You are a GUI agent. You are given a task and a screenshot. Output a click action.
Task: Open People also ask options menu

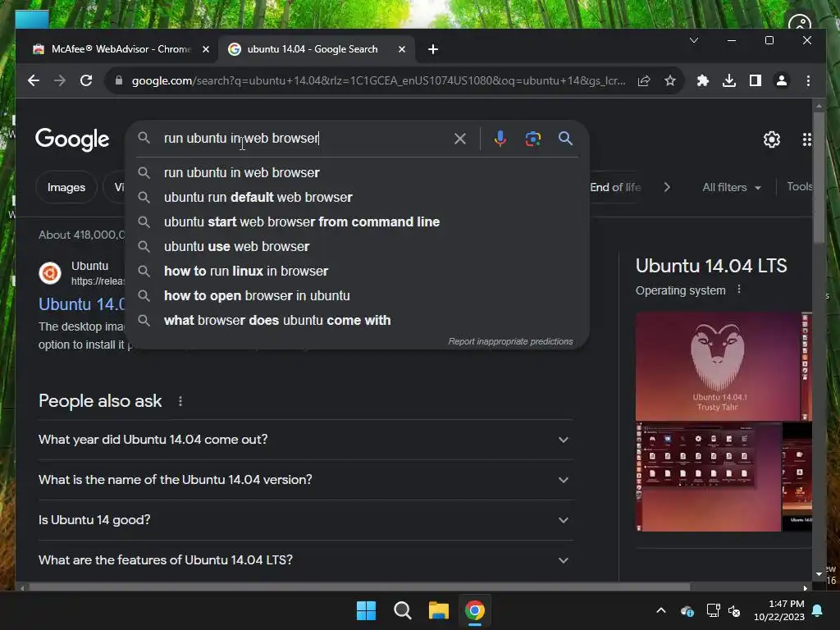point(180,401)
